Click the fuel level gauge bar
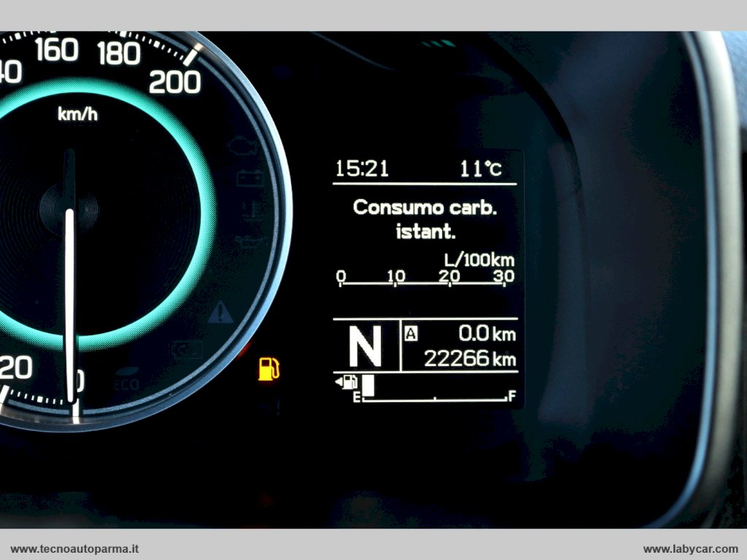This screenshot has width=747, height=560. coord(435,392)
